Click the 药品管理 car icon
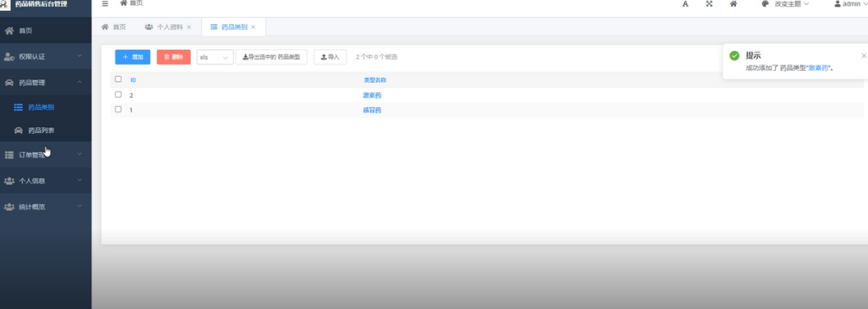The height and width of the screenshot is (309, 868). coord(9,83)
